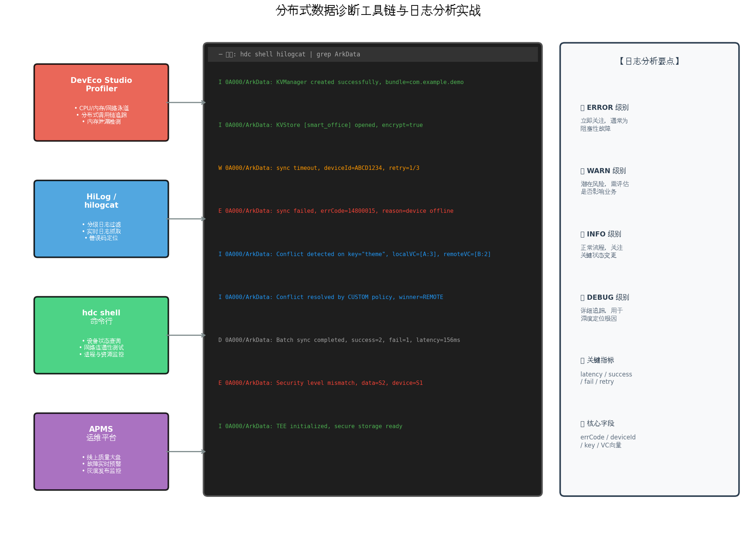Click the '核心字段' heading
756x538 pixels.
pos(597,424)
